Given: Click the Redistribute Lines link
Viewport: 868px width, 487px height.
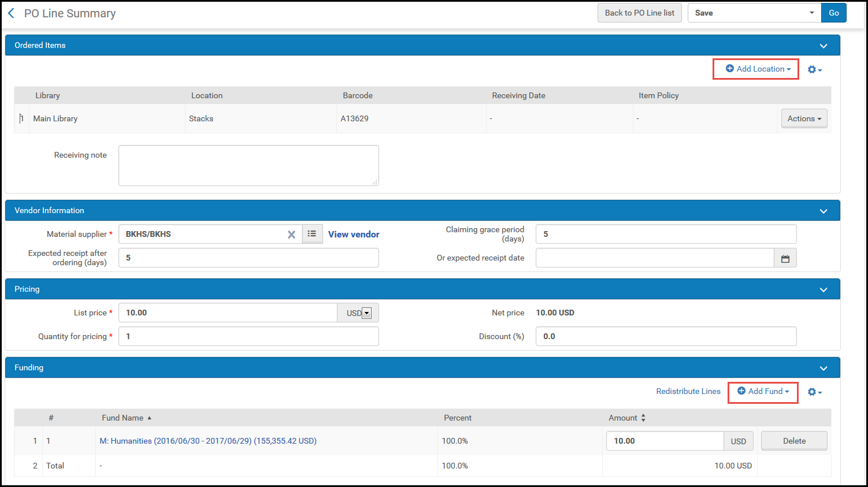Looking at the screenshot, I should coord(688,391).
